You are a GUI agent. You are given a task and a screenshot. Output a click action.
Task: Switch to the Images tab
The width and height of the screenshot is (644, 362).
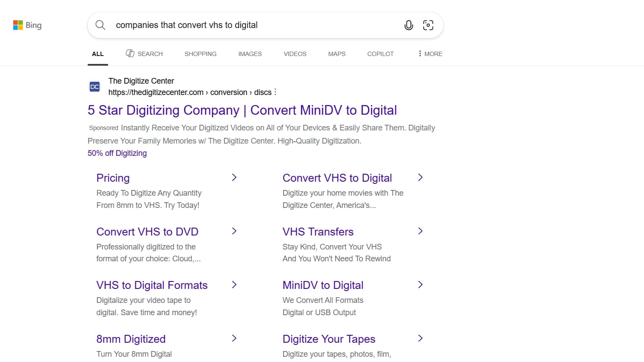pos(250,53)
